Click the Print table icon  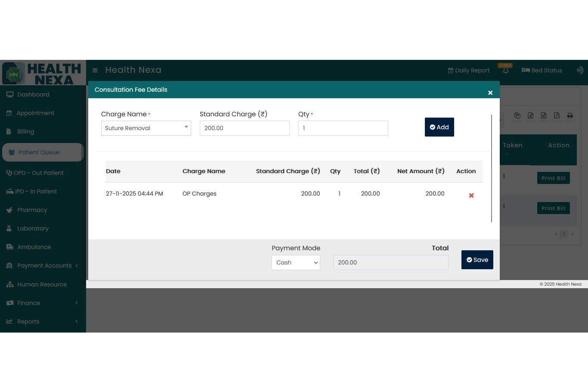(570, 115)
